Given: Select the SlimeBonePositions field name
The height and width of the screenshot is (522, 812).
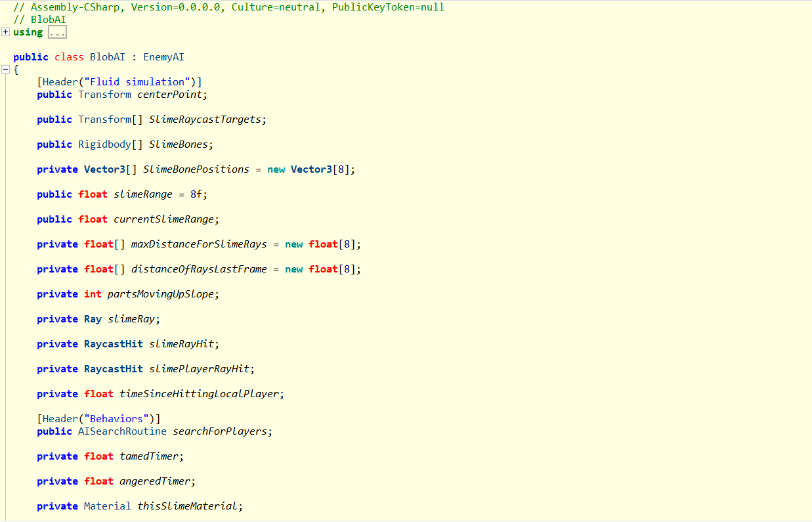Looking at the screenshot, I should tap(196, 169).
